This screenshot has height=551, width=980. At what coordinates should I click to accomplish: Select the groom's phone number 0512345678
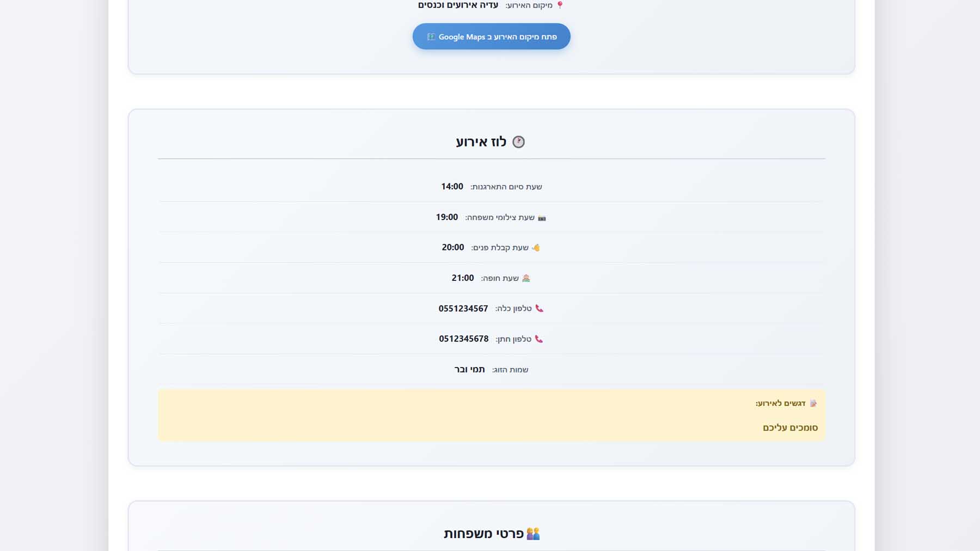point(464,339)
